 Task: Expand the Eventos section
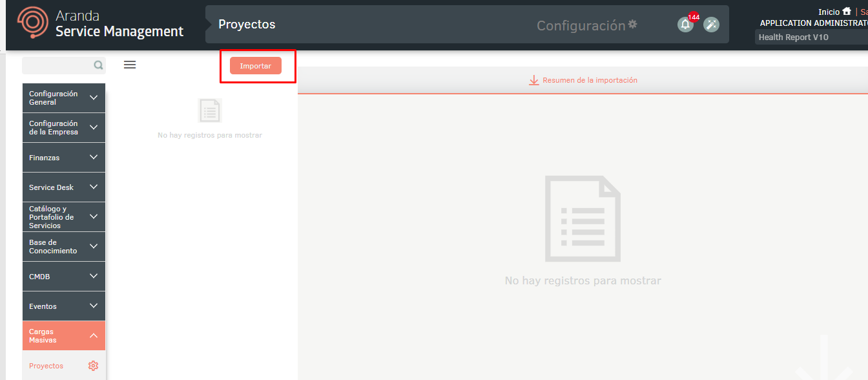pos(64,306)
